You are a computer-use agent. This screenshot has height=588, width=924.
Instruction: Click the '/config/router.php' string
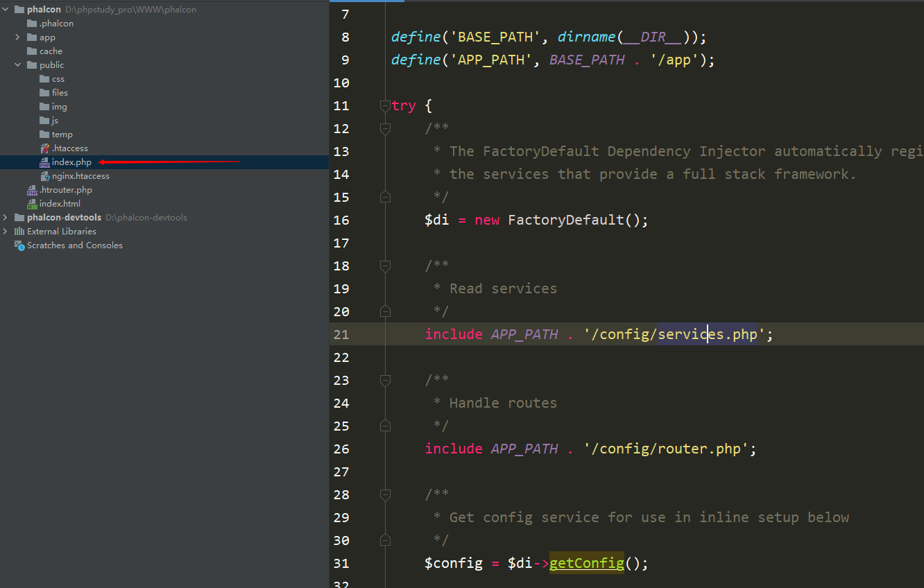pos(666,449)
